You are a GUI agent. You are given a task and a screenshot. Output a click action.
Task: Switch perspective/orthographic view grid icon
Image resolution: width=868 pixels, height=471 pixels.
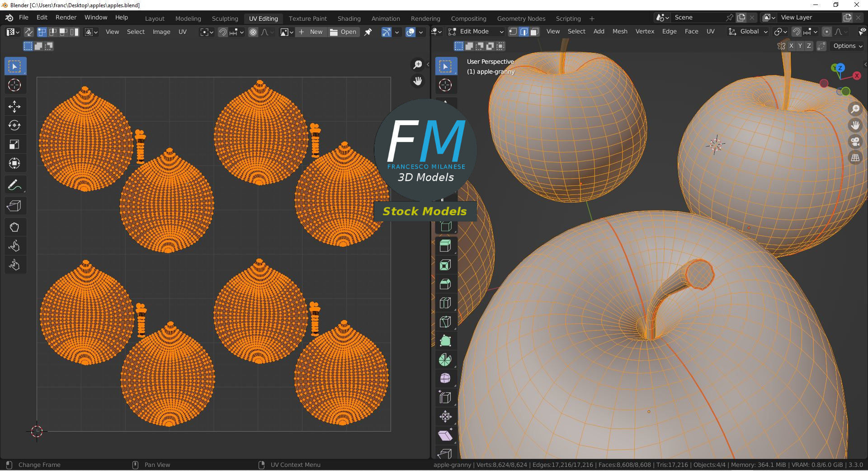[855, 158]
